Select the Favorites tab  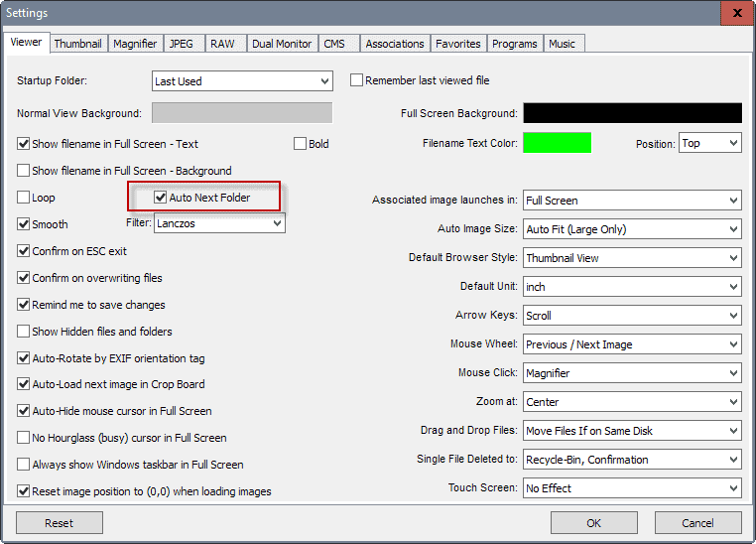458,44
